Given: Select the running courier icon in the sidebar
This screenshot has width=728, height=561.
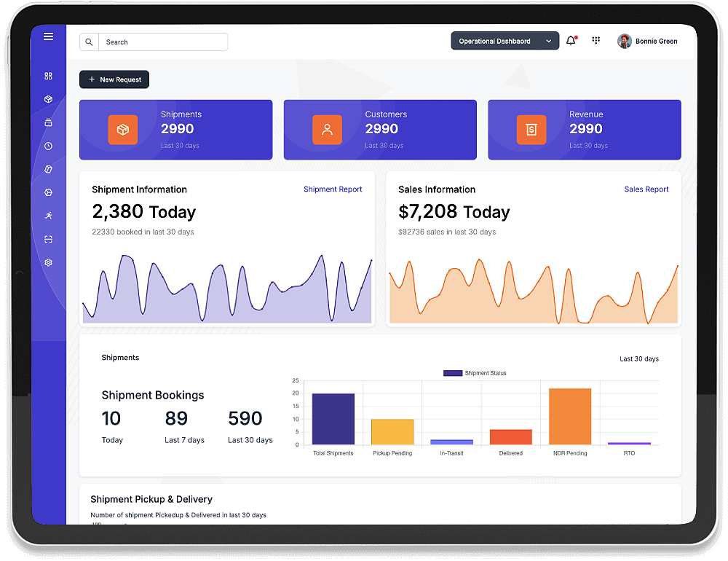Looking at the screenshot, I should point(48,216).
